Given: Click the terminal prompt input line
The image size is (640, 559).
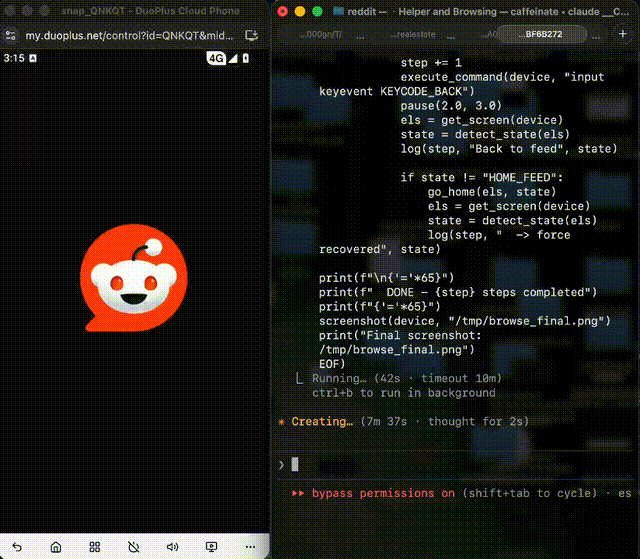Looking at the screenshot, I should pyautogui.click(x=455, y=464).
